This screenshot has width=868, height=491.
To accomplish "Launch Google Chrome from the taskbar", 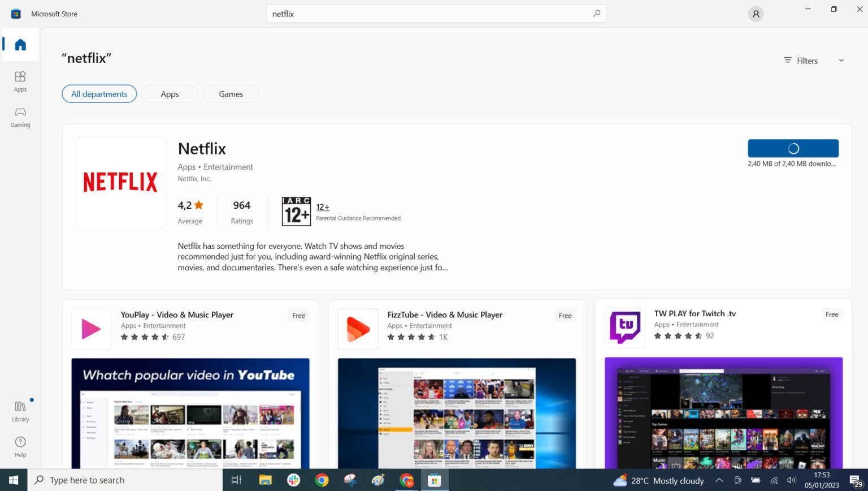I will tap(322, 480).
